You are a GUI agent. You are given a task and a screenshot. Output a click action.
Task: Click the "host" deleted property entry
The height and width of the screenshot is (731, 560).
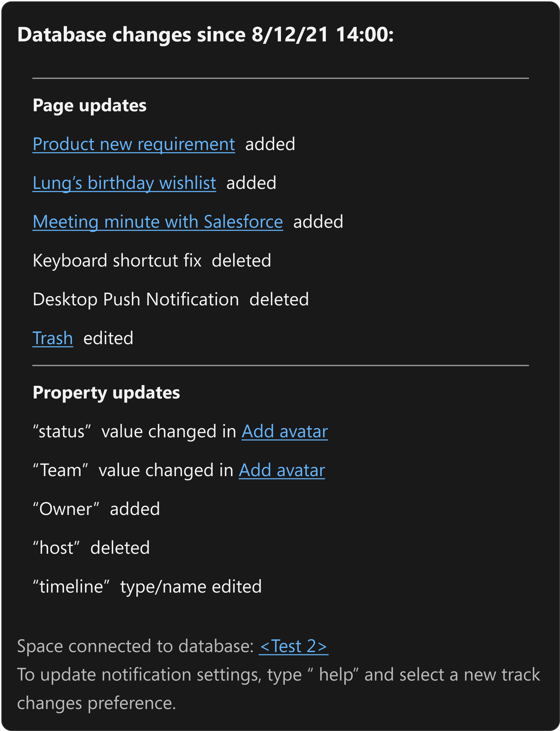click(x=91, y=548)
